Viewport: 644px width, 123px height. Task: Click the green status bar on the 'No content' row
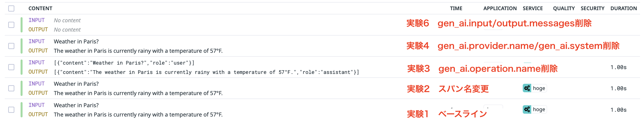[21, 25]
